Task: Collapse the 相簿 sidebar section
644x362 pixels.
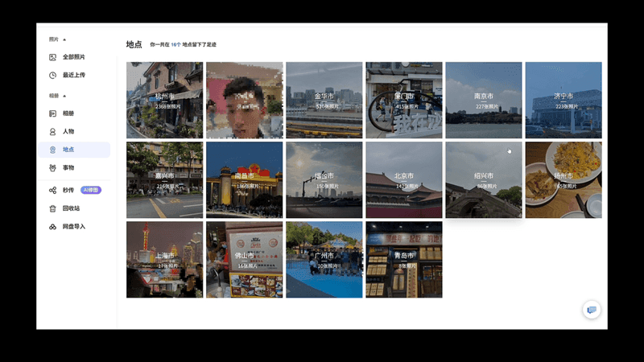Action: [64, 95]
